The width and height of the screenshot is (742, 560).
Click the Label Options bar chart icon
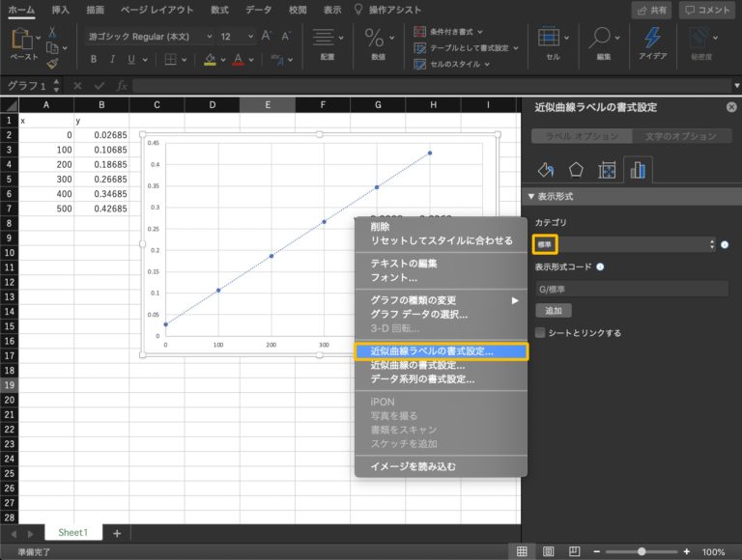[638, 170]
